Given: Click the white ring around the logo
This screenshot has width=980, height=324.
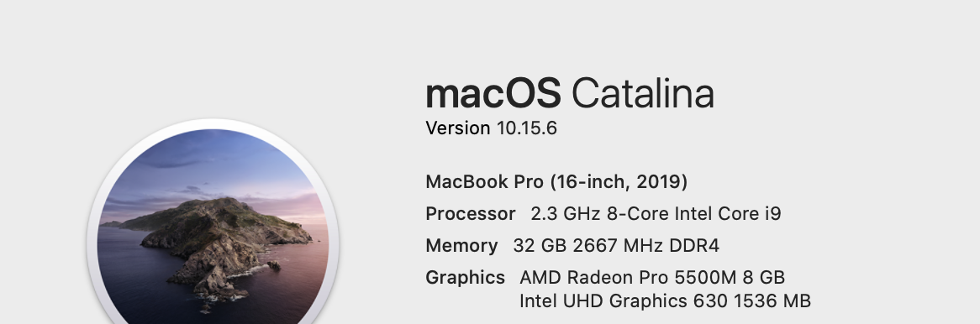Looking at the screenshot, I should click(x=213, y=123).
